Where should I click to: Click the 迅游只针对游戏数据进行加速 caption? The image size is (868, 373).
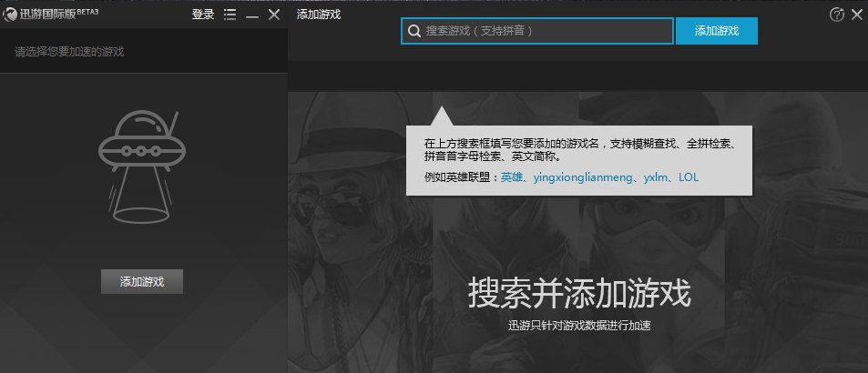click(x=579, y=326)
